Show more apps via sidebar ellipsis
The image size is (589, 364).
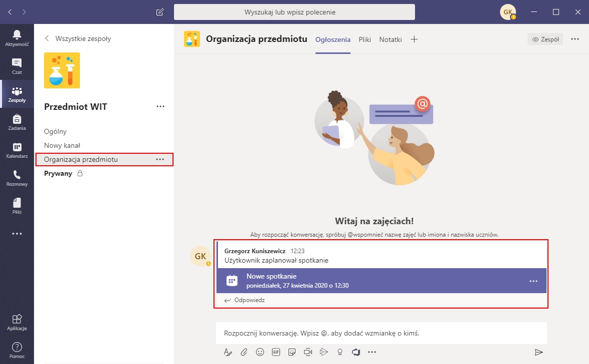pyautogui.click(x=17, y=234)
